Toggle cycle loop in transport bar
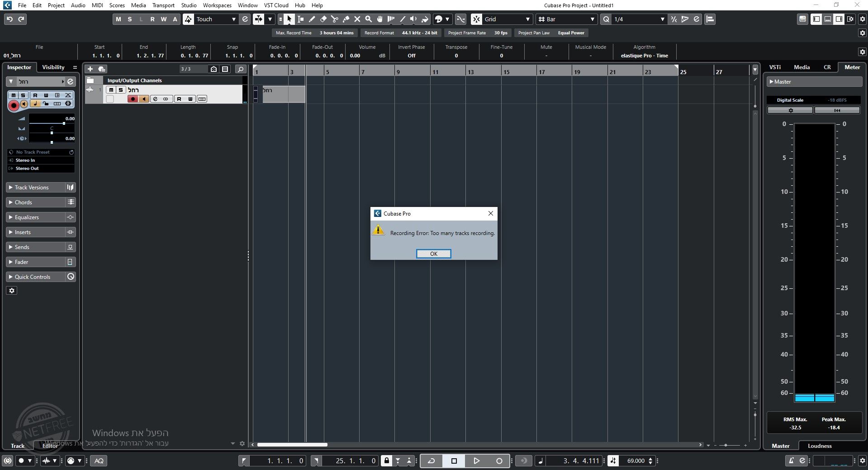This screenshot has height=470, width=868. coord(432,461)
